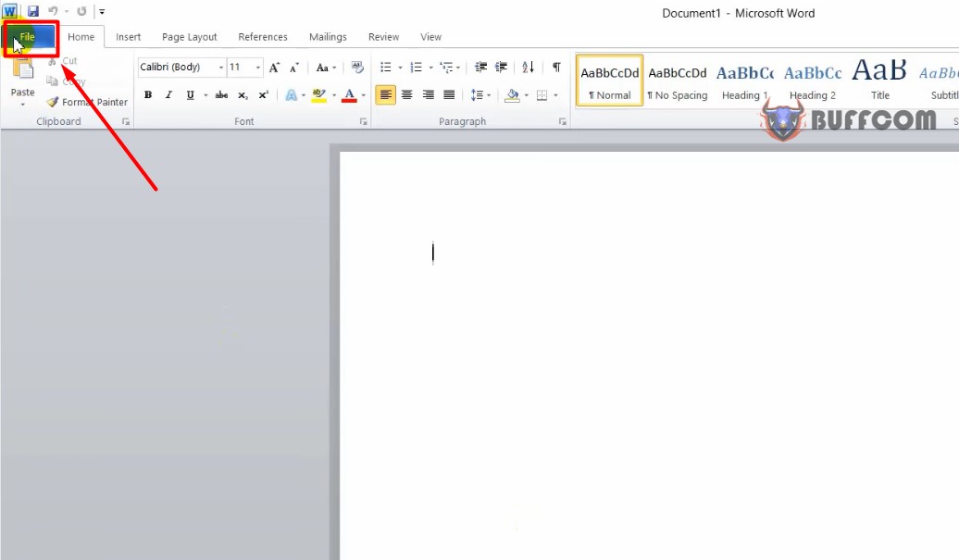
Task: Open the Paste options dropdown arrow
Action: [22, 105]
